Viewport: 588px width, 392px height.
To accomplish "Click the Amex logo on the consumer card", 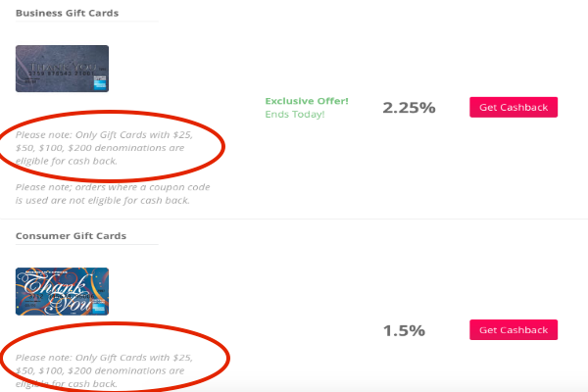I will point(99,307).
